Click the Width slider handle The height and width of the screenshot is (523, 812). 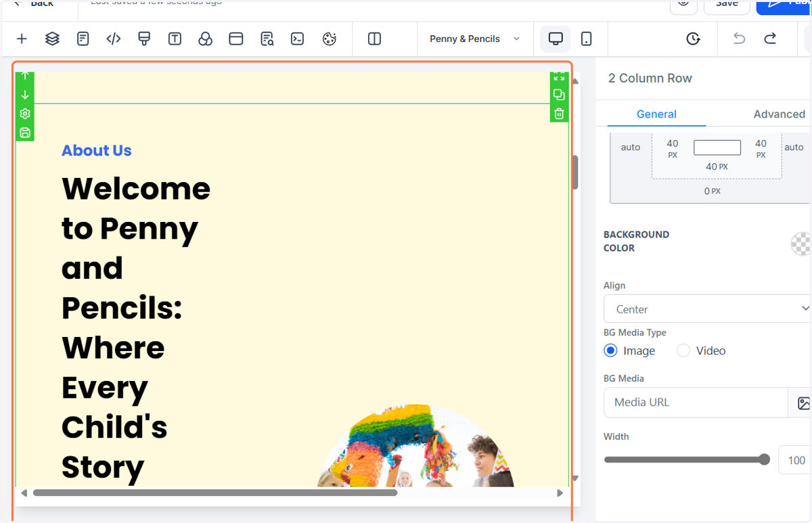tap(765, 460)
